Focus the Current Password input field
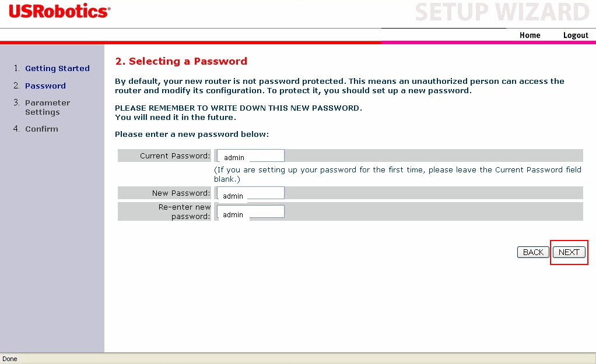This screenshot has height=364, width=596. (251, 156)
